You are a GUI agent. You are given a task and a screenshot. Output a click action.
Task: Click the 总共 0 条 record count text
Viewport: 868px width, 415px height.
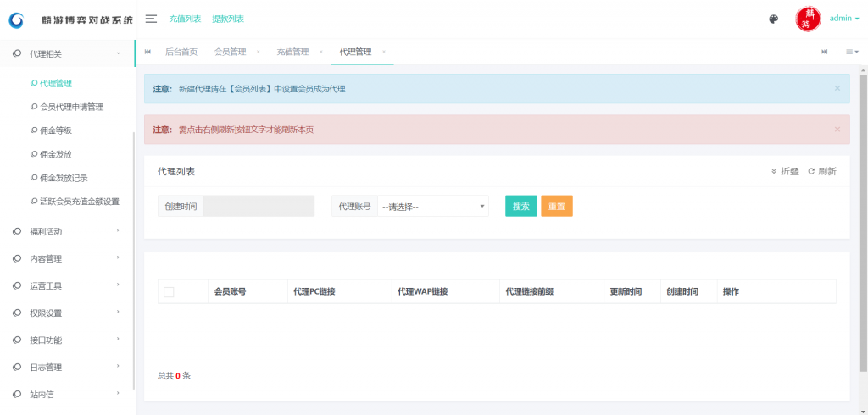pos(174,376)
